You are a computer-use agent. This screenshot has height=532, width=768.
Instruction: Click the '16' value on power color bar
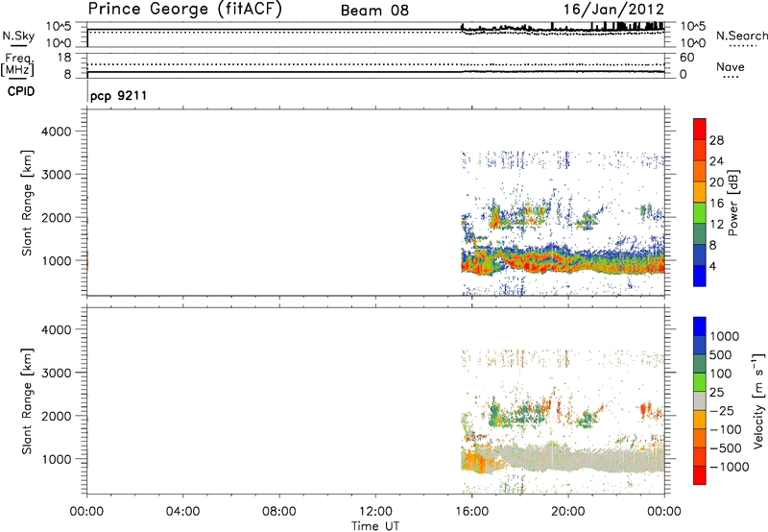click(x=716, y=204)
